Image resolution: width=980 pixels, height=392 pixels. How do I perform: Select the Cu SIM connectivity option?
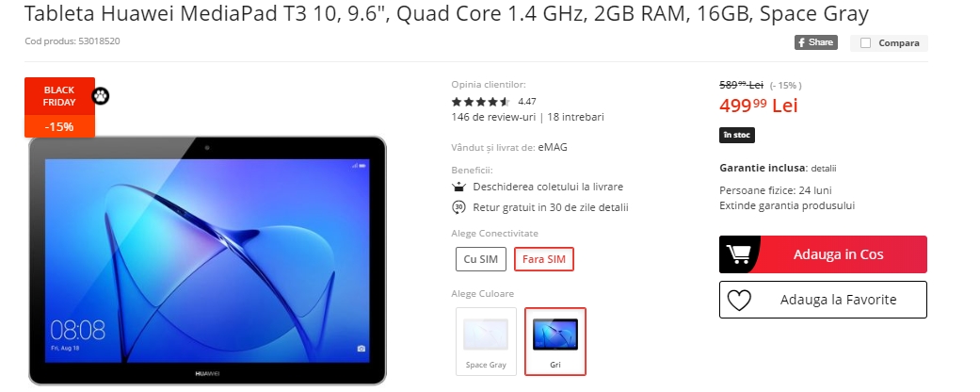[x=481, y=259]
